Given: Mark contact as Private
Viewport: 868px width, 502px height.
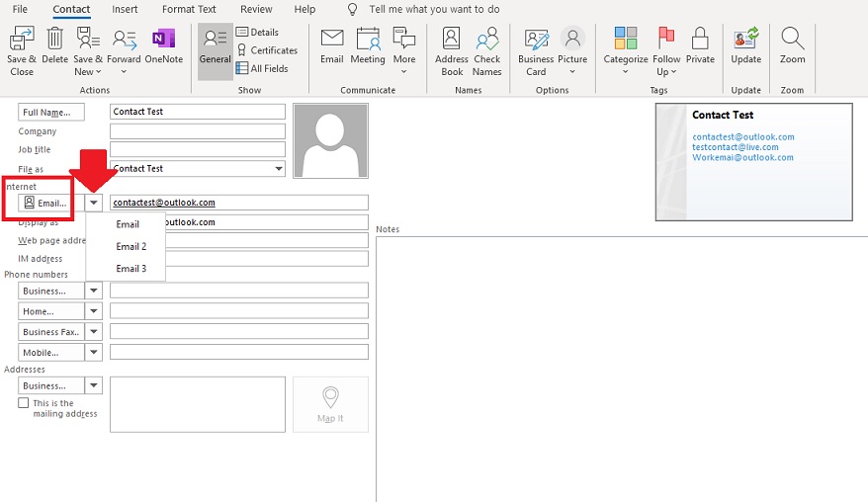Looking at the screenshot, I should click(x=700, y=45).
